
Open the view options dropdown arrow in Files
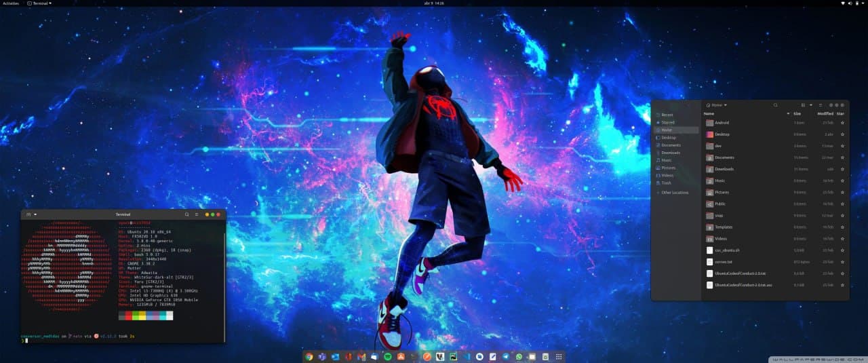[810, 105]
